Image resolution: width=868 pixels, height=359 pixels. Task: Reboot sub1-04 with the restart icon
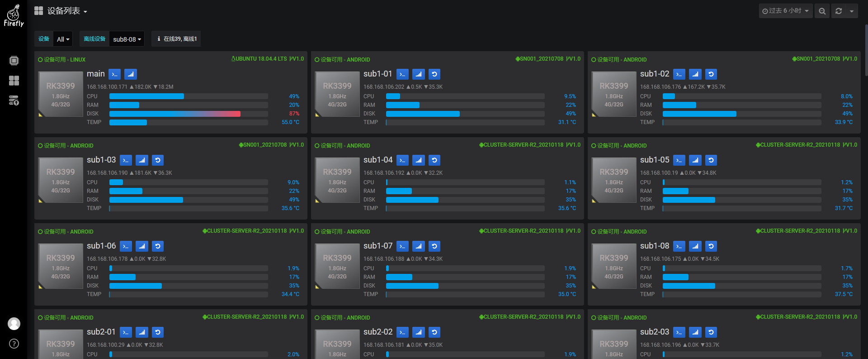pos(434,160)
